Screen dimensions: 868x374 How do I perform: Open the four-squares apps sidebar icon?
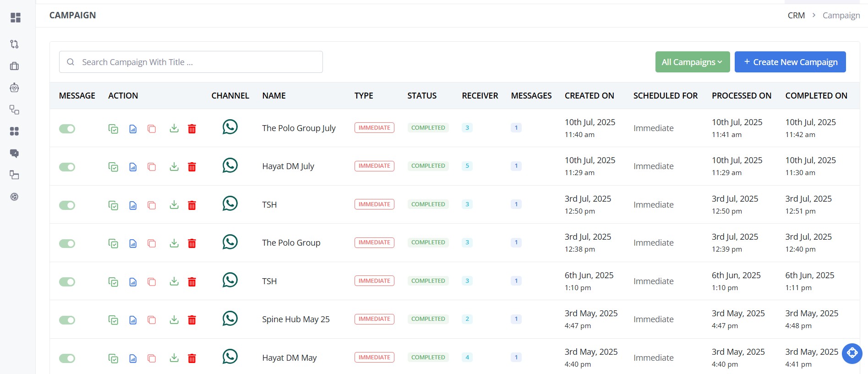(x=14, y=131)
